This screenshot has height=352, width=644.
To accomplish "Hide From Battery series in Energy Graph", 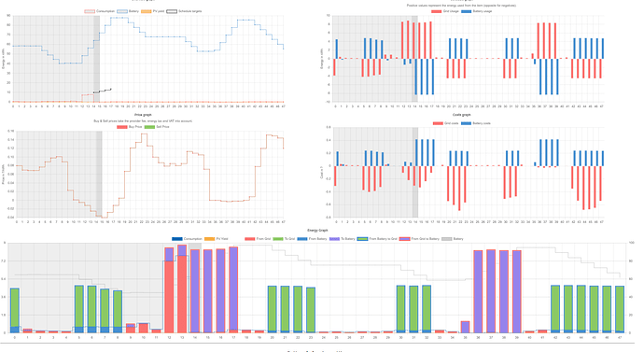I will pos(312,239).
